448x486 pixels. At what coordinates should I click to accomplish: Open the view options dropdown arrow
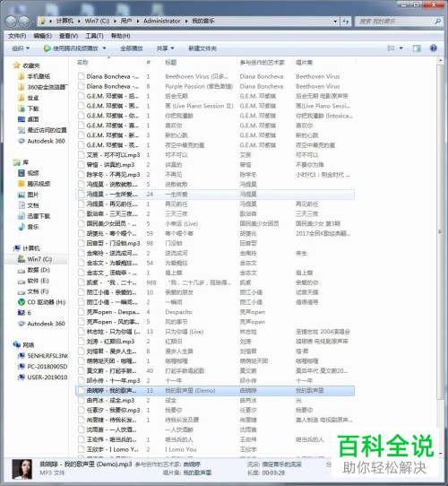coord(401,48)
